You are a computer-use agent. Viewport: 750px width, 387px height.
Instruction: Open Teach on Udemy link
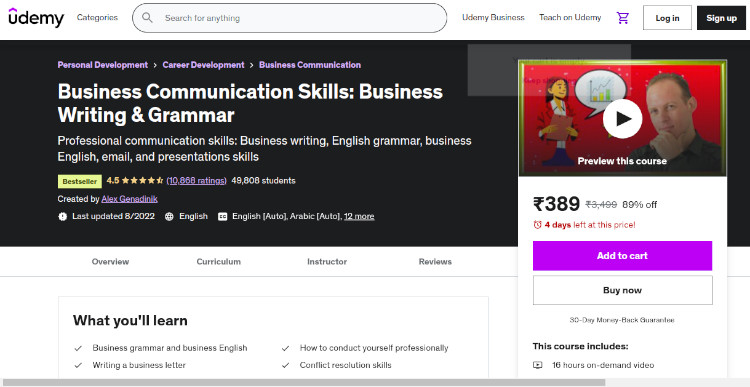pyautogui.click(x=570, y=18)
